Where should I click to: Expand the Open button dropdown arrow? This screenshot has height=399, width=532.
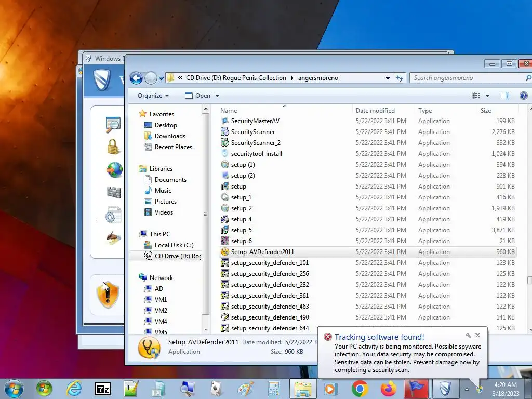tap(218, 96)
